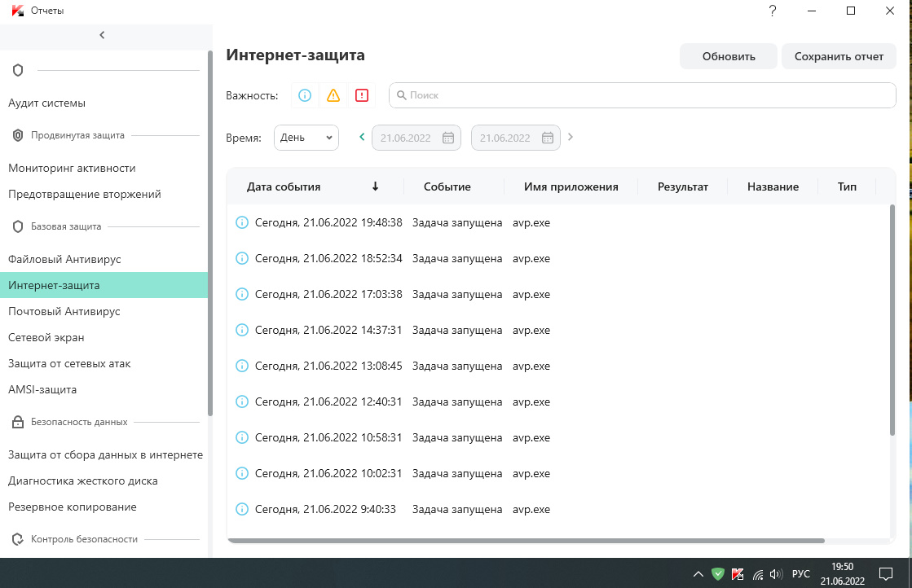The height and width of the screenshot is (588, 912).
Task: Click info icon of the 9:40:33 event
Action: pyautogui.click(x=242, y=509)
